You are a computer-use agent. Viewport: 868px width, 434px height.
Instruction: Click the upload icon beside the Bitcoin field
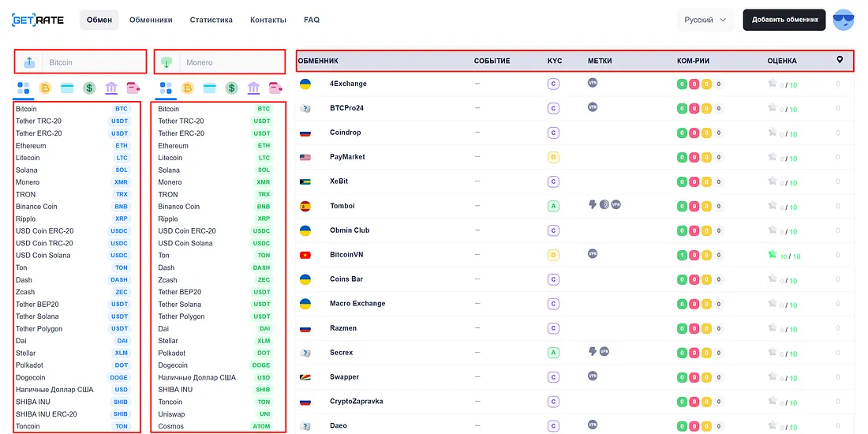pos(29,62)
